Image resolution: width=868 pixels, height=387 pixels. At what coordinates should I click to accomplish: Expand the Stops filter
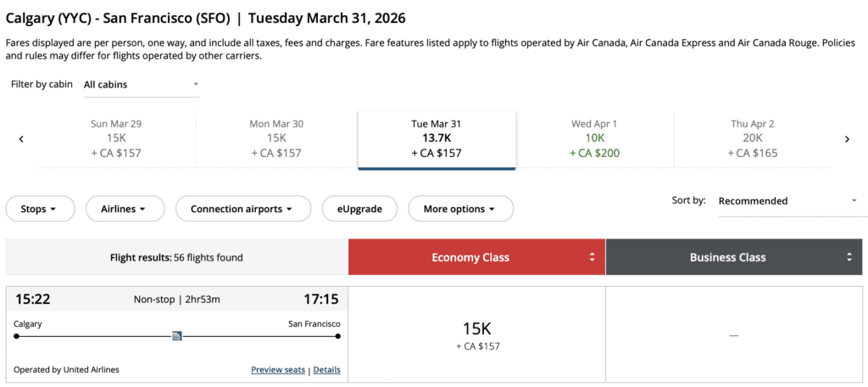pos(40,209)
